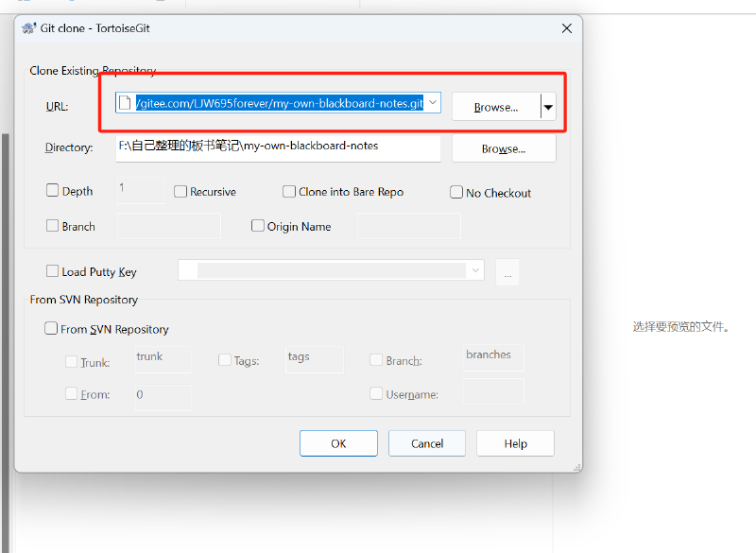Open the URL Browse button's arrow menu

pyautogui.click(x=548, y=107)
